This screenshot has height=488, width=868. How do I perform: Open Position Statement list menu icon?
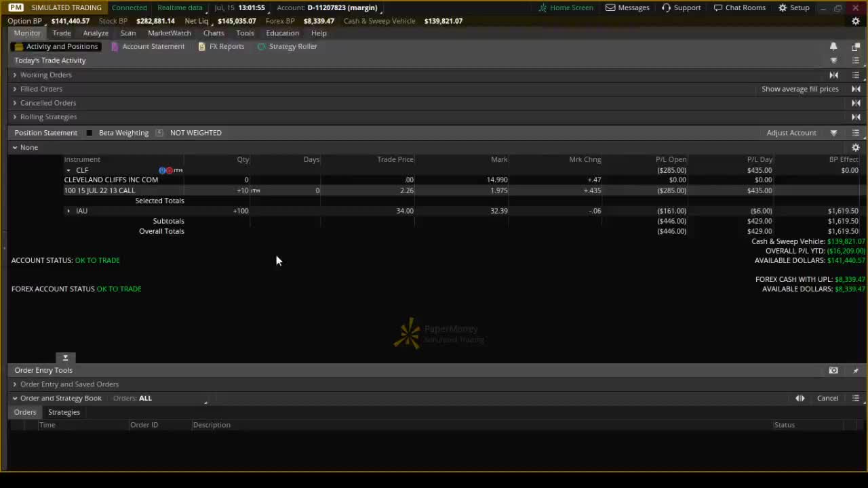click(856, 133)
